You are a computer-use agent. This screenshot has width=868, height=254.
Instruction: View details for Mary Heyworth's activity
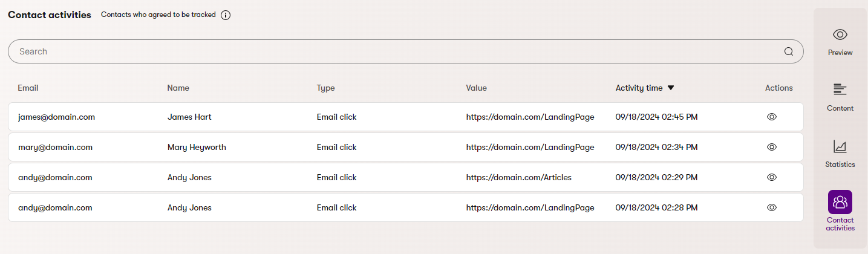[x=771, y=147]
